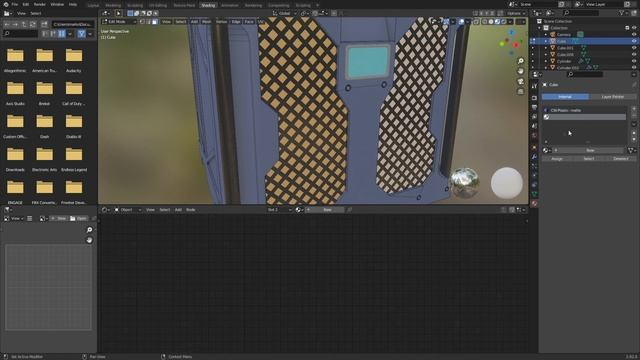
Task: Open the Modifier wrench properties tab
Action: pyautogui.click(x=534, y=157)
